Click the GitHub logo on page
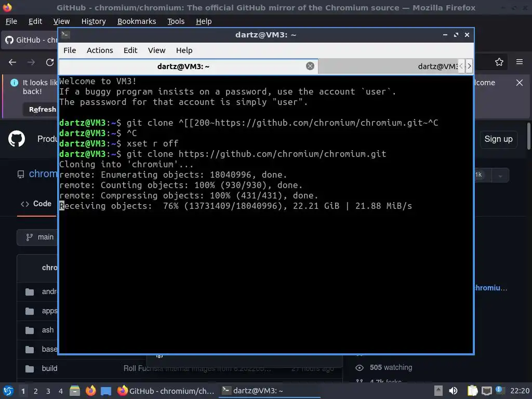 point(17,139)
